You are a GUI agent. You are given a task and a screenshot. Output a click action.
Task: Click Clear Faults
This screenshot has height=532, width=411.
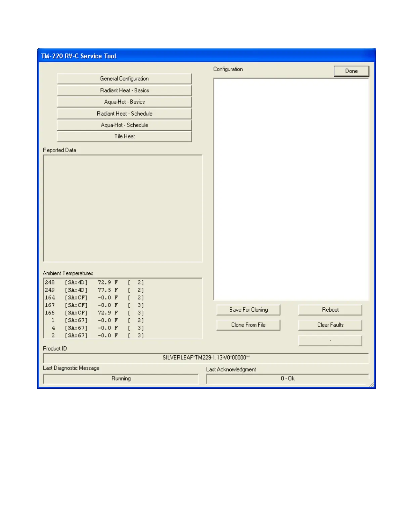tap(330, 325)
